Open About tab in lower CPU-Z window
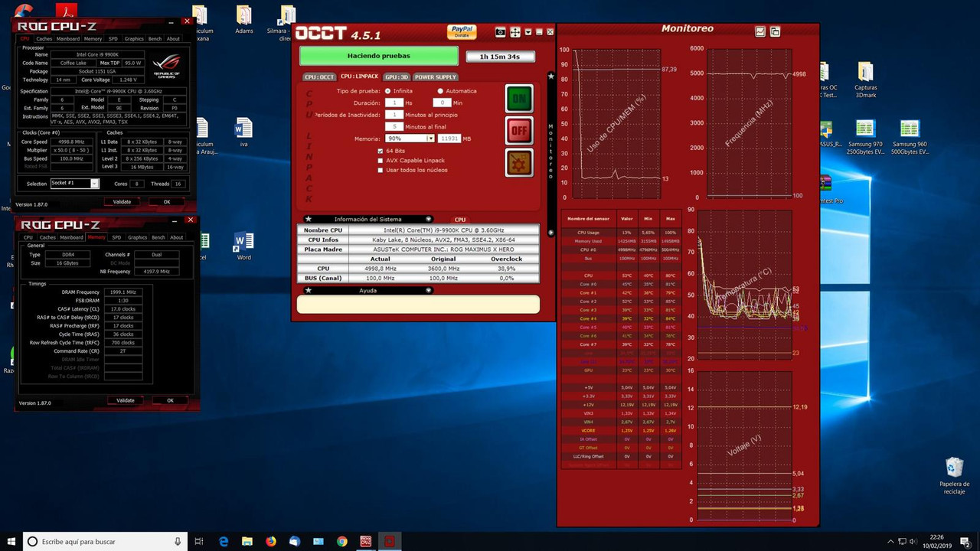 177,237
